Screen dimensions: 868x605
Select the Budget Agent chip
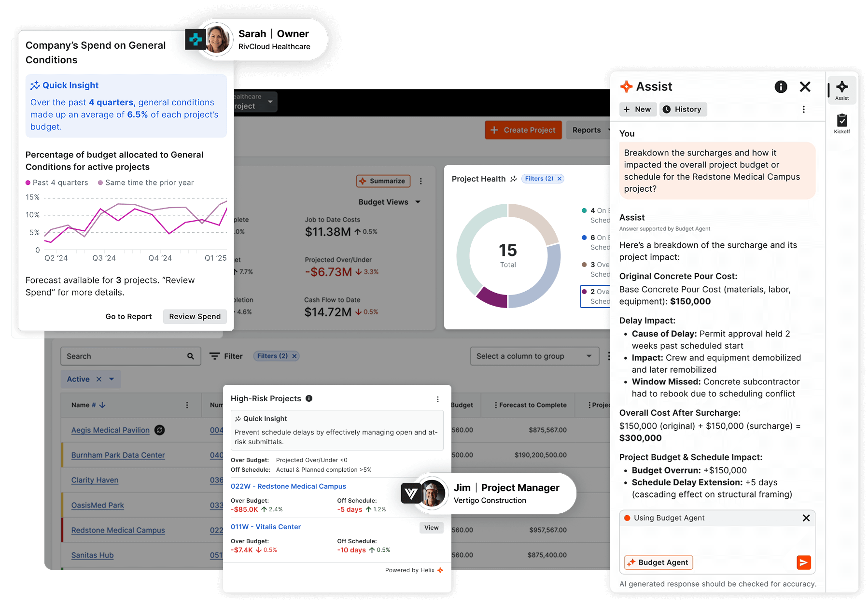coord(658,563)
